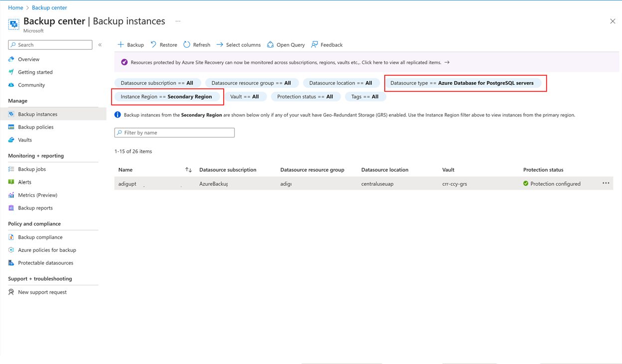Select Vaults menu item

25,140
